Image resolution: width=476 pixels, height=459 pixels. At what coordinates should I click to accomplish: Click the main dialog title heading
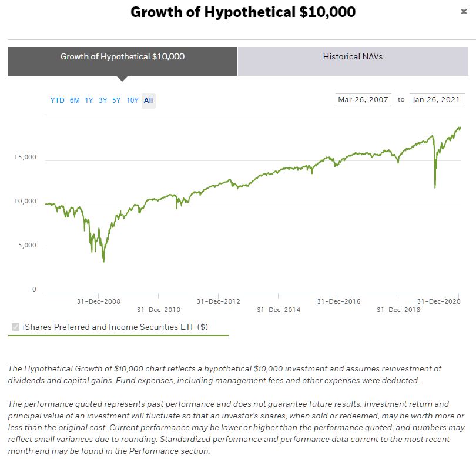pos(243,12)
